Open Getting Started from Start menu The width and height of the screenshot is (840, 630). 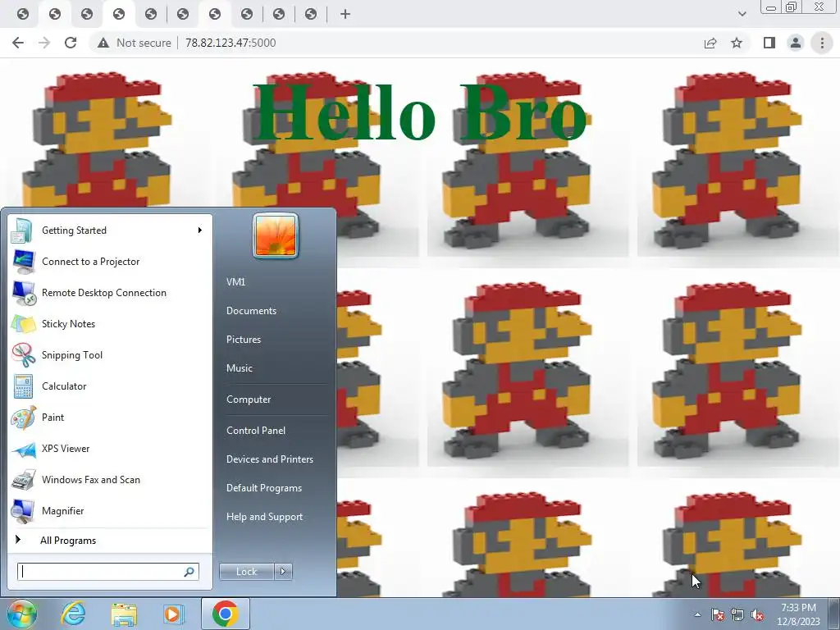click(x=110, y=231)
